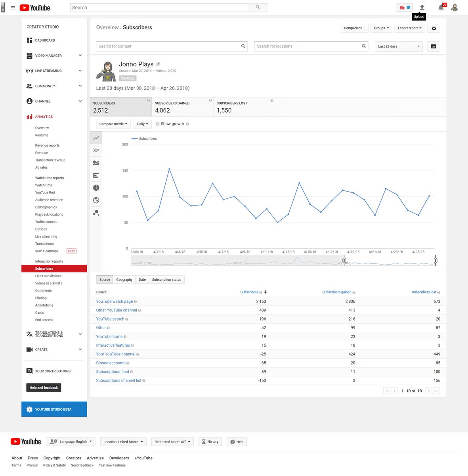Enable the Show growth checkbox
Viewport: 468px width, 476px height.
157,124
